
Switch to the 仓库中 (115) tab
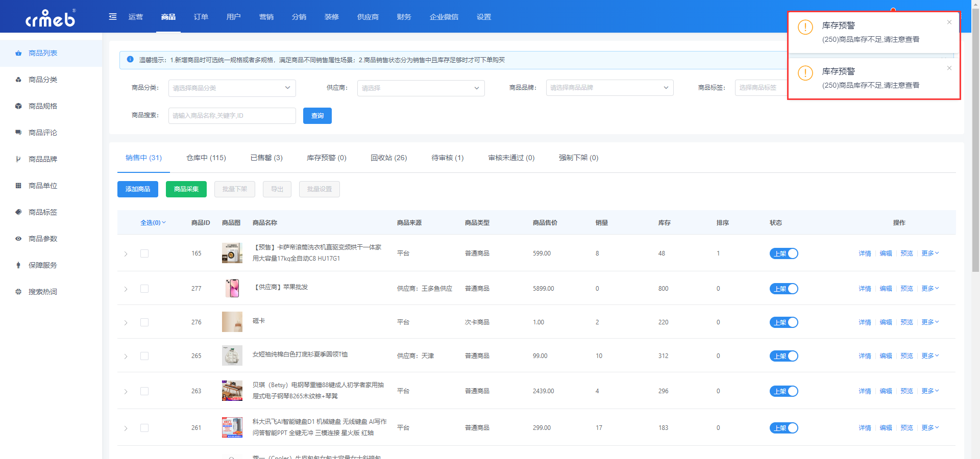[x=206, y=158]
